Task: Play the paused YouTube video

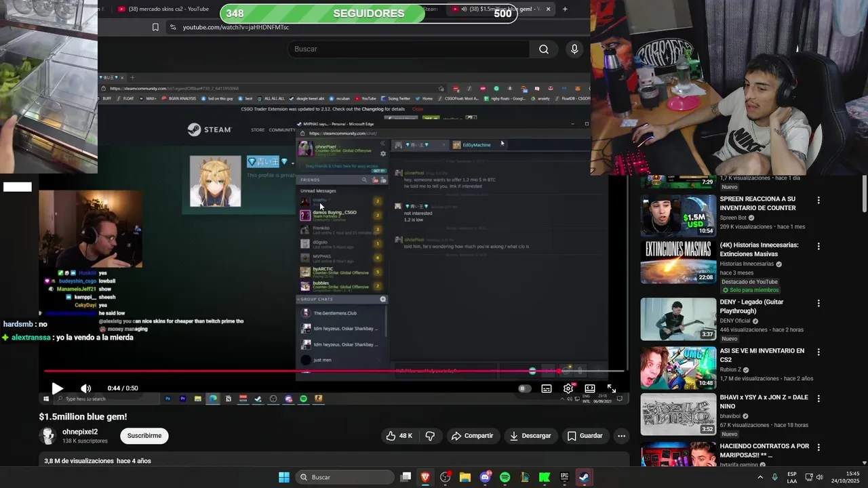Action: (57, 388)
